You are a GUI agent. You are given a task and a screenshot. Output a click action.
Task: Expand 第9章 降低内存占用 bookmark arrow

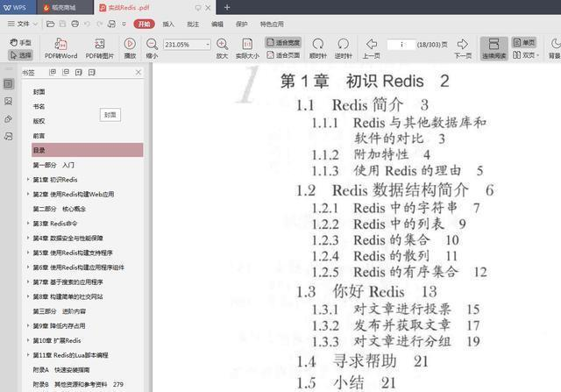click(x=28, y=325)
